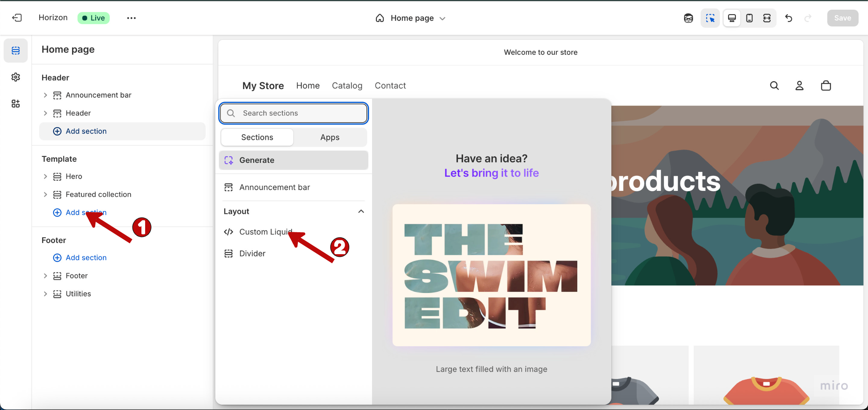
Task: Collapse the Layout group in the sections popup
Action: (x=360, y=211)
